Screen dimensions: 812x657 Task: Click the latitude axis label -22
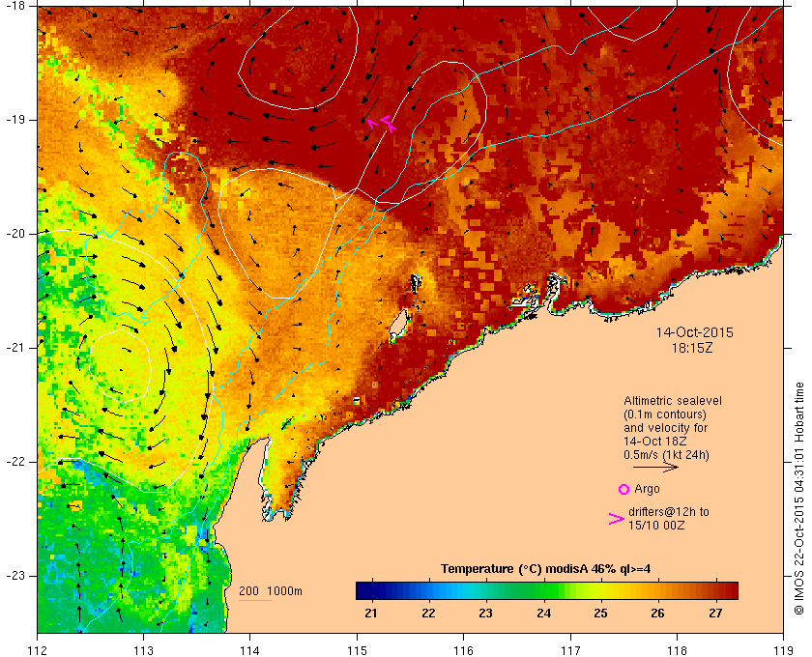[15, 461]
